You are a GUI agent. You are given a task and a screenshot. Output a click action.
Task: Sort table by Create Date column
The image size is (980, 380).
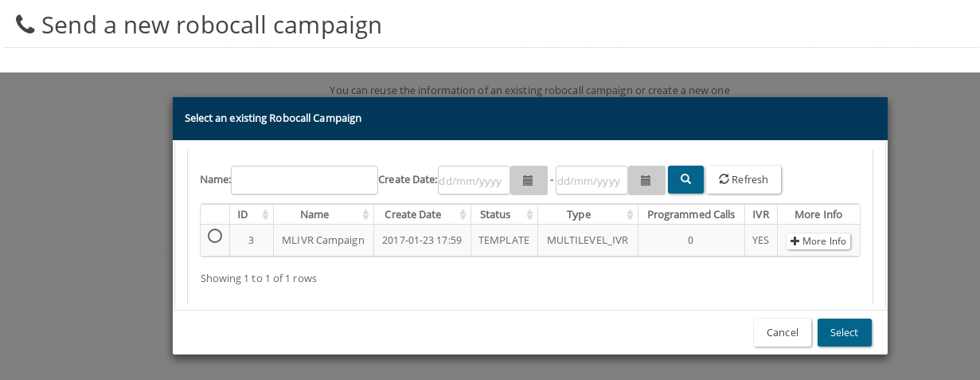pos(422,214)
